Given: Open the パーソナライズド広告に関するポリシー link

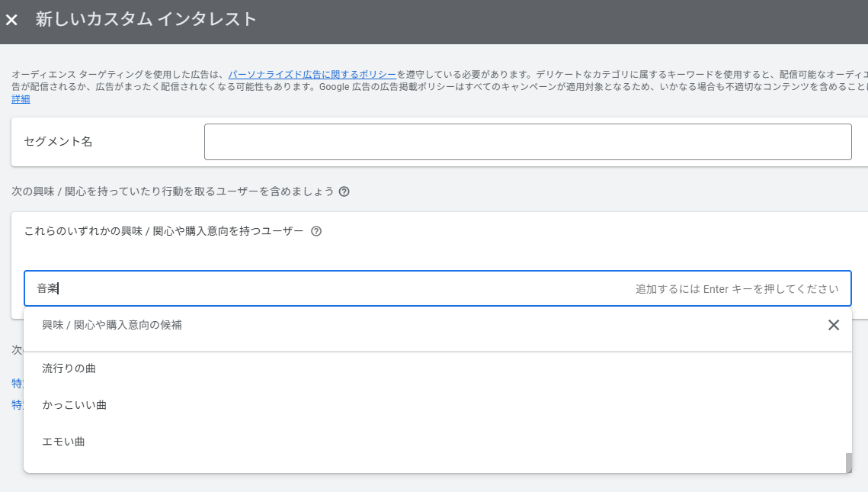Looking at the screenshot, I should point(312,75).
